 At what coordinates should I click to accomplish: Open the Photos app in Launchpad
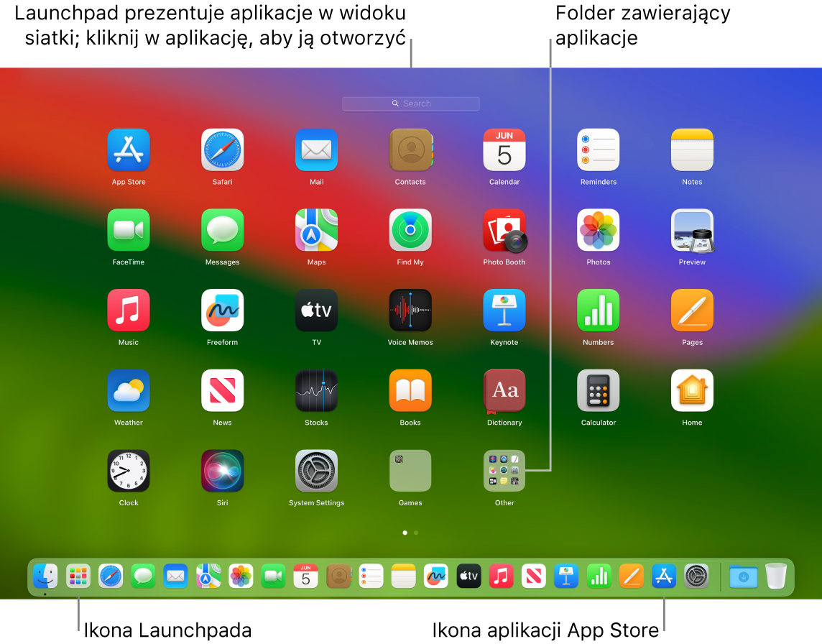(x=598, y=230)
